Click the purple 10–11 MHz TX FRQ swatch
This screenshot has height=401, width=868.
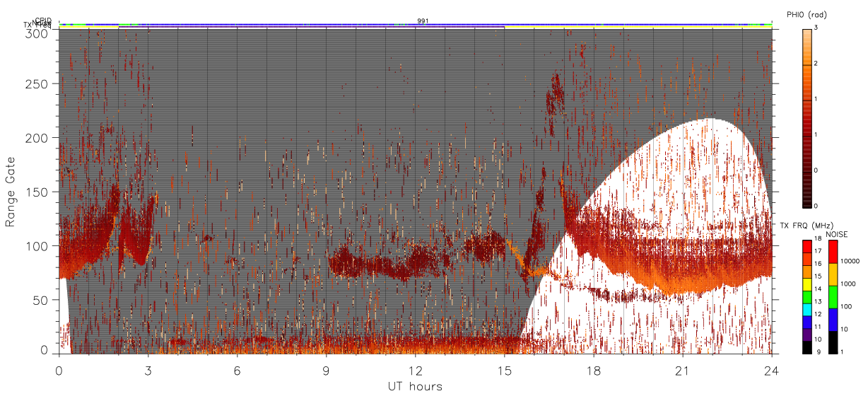807,333
